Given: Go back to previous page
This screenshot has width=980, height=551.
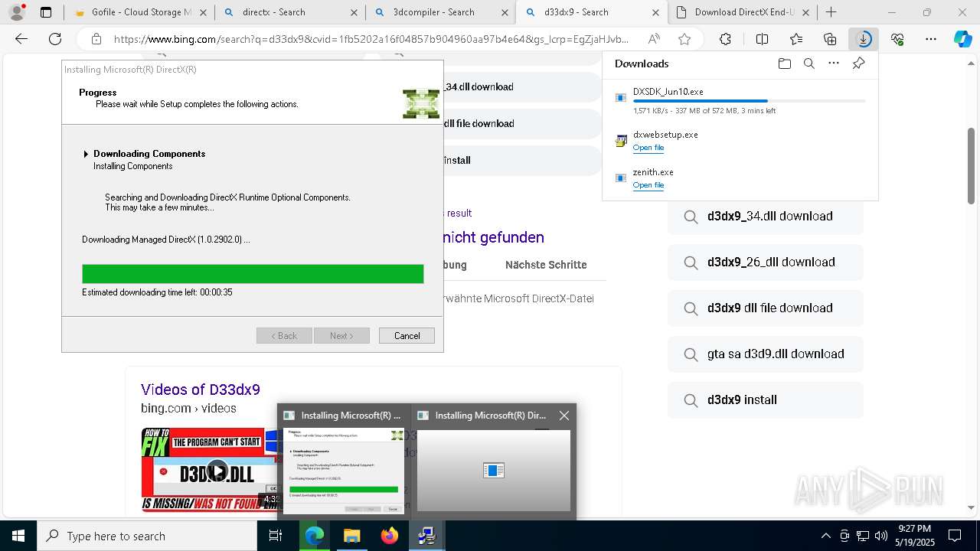Looking at the screenshot, I should pyautogui.click(x=21, y=39).
